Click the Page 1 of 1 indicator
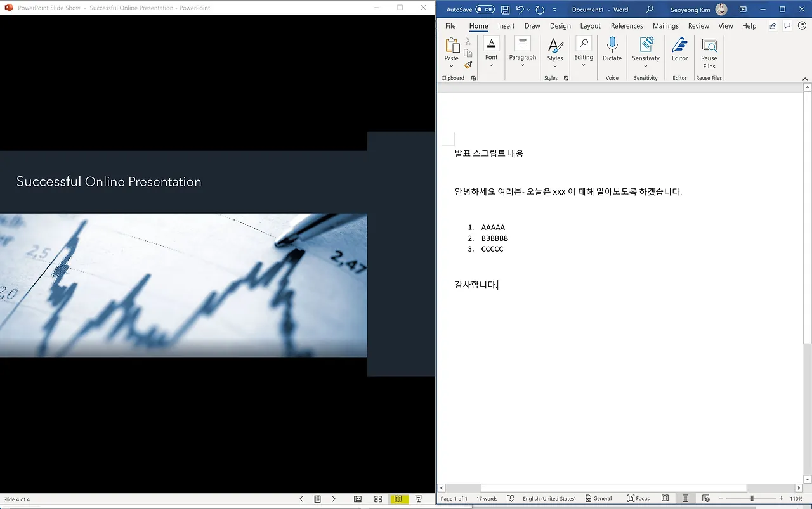 coord(454,499)
